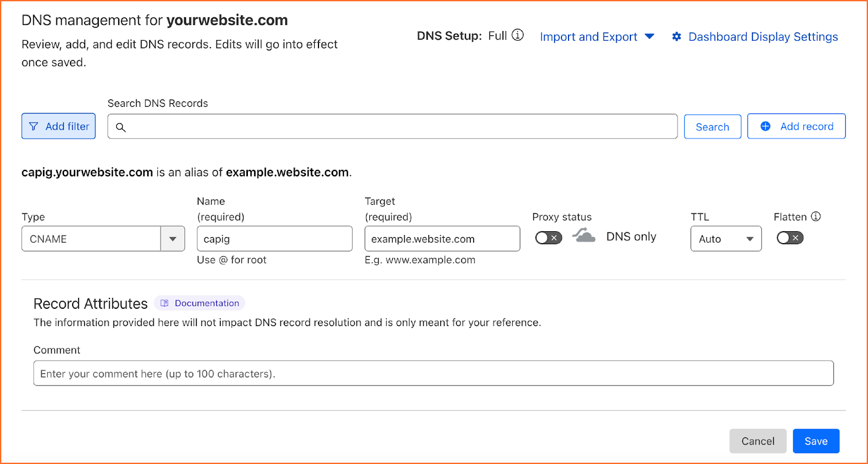Click the magnifier icon in search box
This screenshot has width=868, height=464.
(x=121, y=127)
